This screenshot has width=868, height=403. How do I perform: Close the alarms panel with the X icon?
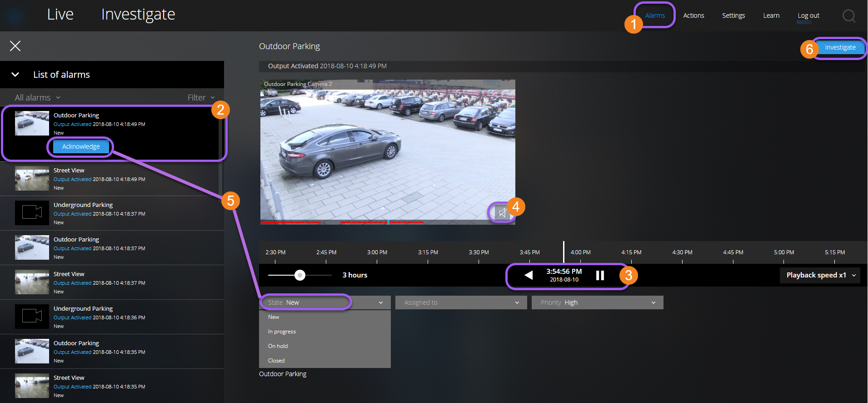coord(15,46)
